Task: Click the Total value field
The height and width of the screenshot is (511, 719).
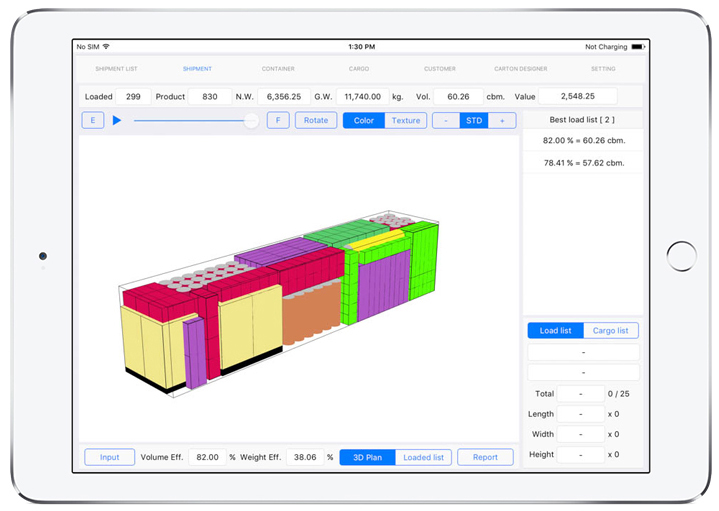Action: (581, 394)
